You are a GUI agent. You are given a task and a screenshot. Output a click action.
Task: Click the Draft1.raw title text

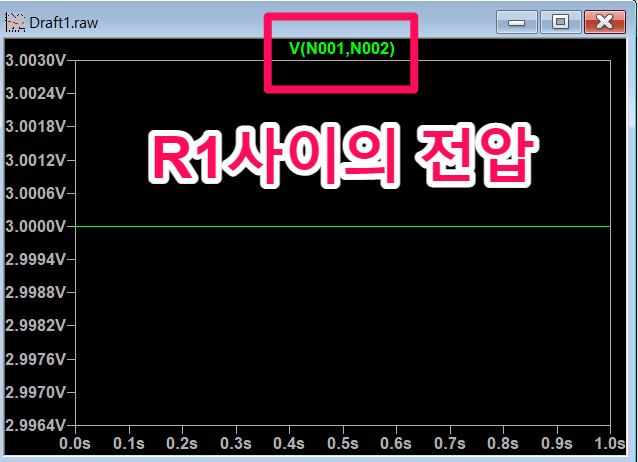coord(64,23)
